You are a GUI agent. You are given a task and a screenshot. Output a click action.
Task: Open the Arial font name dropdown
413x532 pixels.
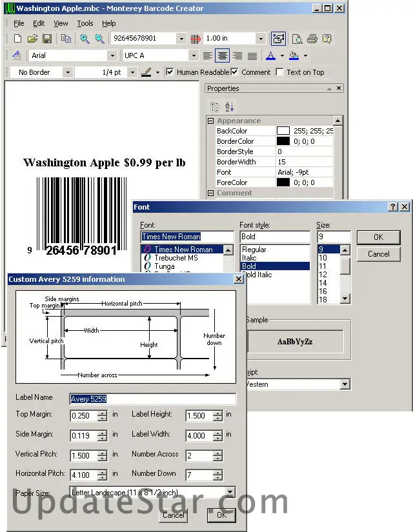pos(112,55)
